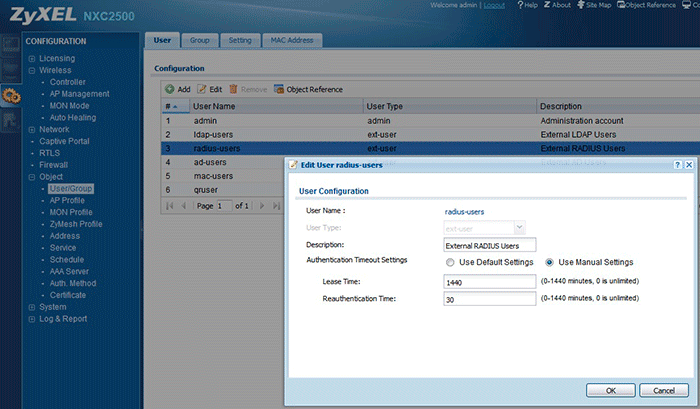Collapse the Wireless tree node
Image resolution: width=700 pixels, height=409 pixels.
tap(32, 70)
